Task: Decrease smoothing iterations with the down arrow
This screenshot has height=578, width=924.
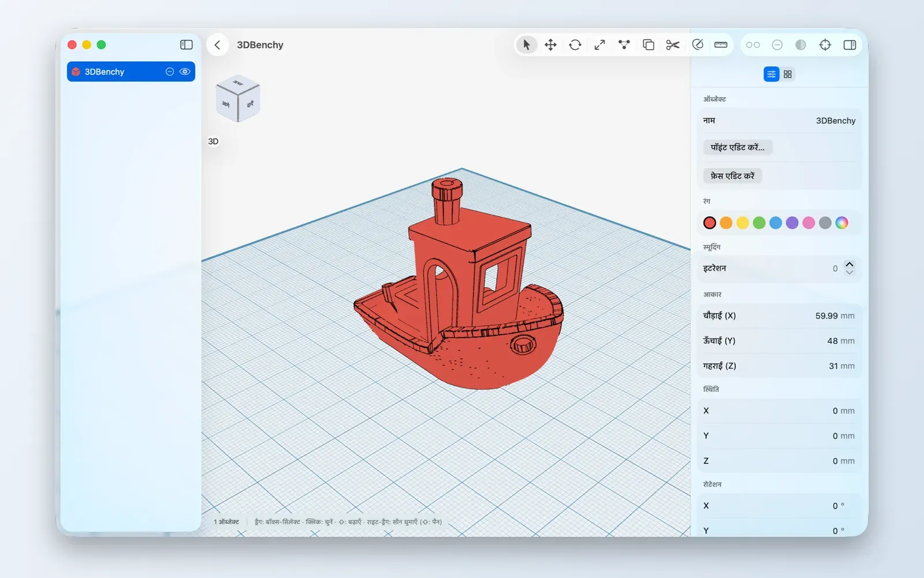Action: 850,272
